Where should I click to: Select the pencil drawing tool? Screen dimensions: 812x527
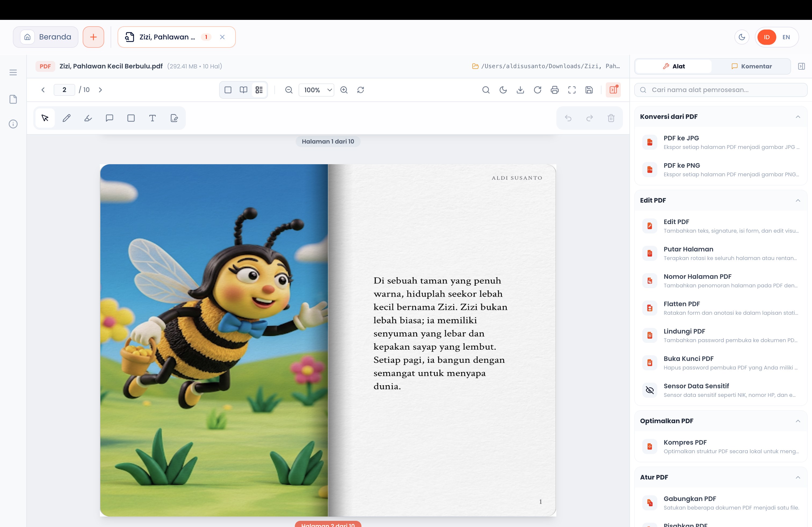(x=67, y=118)
